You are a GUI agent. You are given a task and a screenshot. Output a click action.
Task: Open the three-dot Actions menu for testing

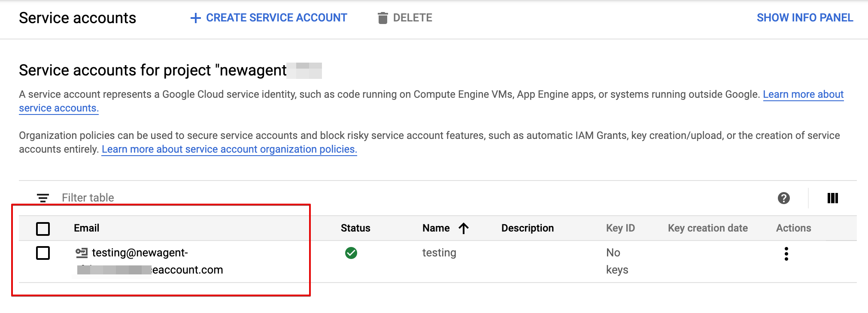pos(786,254)
